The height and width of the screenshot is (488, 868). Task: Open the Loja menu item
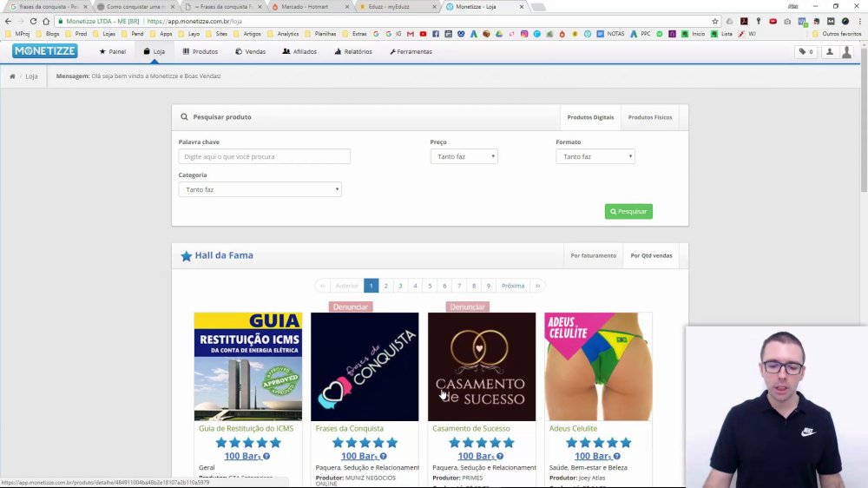(154, 51)
